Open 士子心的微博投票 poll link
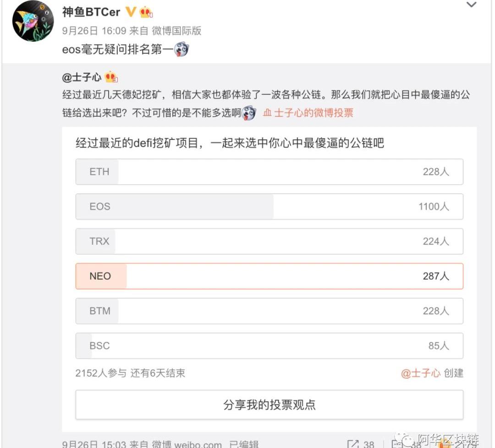The height and width of the screenshot is (448, 495). (313, 113)
